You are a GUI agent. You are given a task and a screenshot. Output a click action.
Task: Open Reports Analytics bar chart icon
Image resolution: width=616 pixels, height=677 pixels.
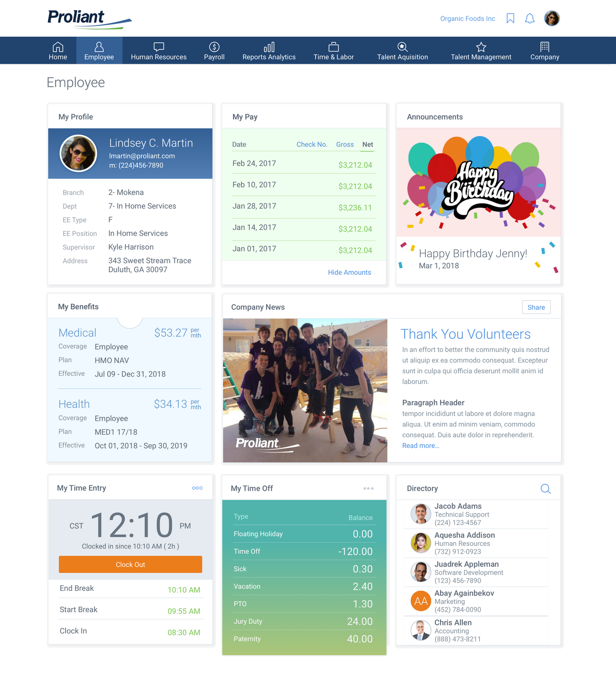point(269,47)
